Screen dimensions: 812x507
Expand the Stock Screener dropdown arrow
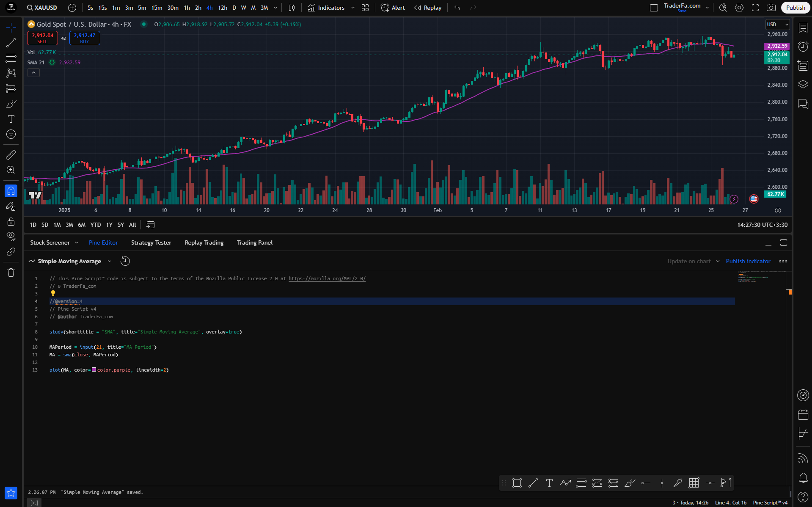(77, 242)
